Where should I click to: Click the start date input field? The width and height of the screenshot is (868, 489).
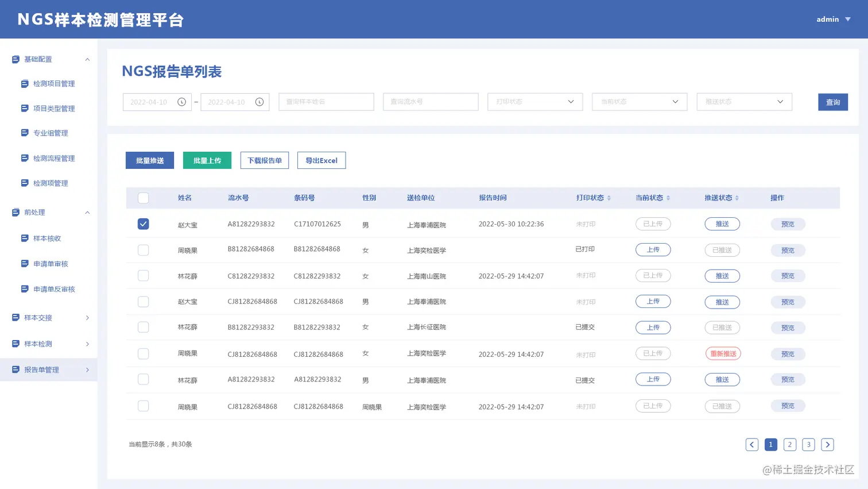pyautogui.click(x=157, y=102)
